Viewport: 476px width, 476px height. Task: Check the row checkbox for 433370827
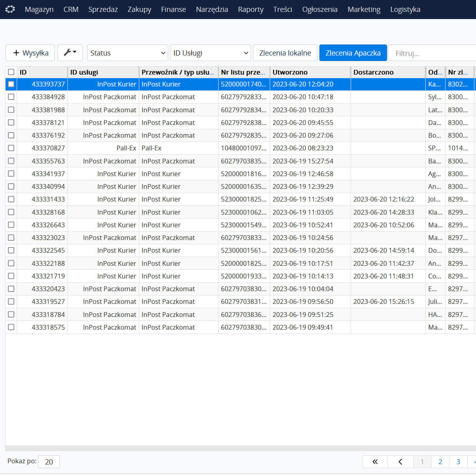tap(11, 148)
